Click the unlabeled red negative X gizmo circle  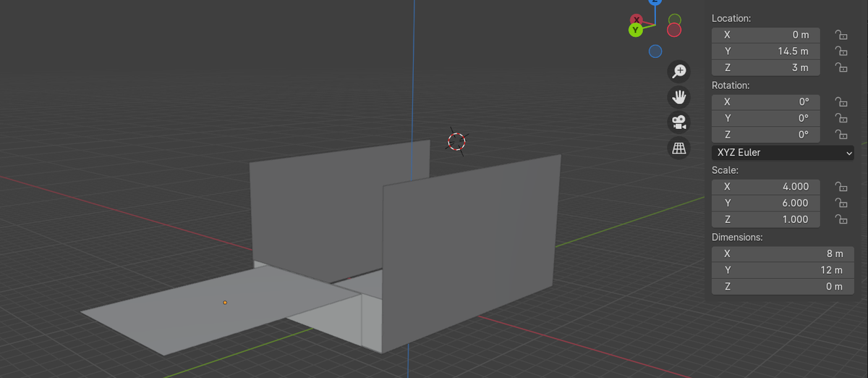tap(673, 30)
